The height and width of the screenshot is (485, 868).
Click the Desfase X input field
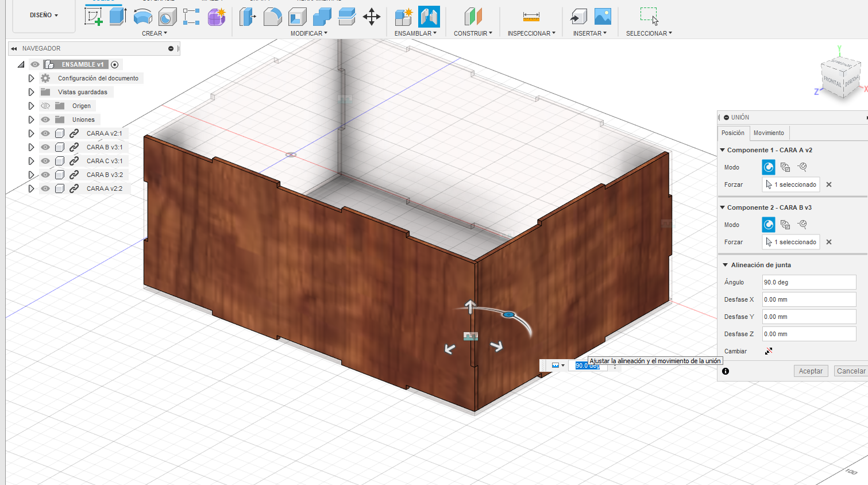click(x=809, y=299)
